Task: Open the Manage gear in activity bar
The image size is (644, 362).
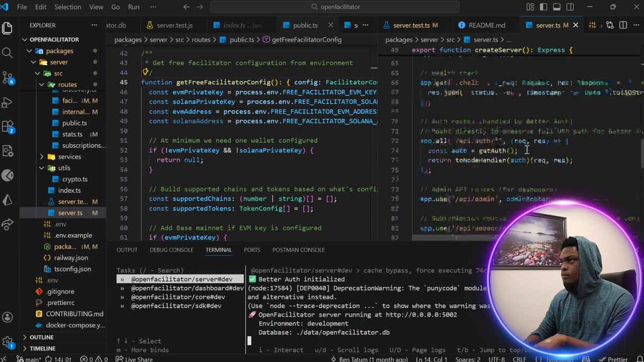Action: (8, 342)
